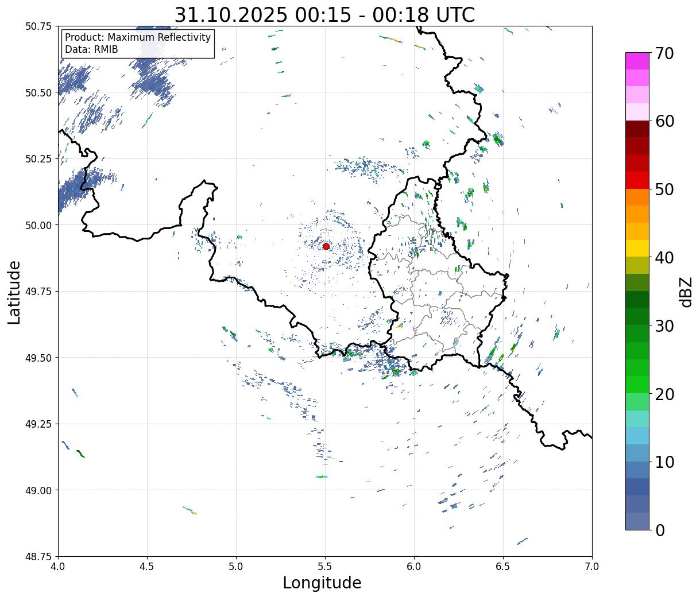Click the 'Longitude' axis label
This screenshot has height=597, width=700.
coord(322,583)
